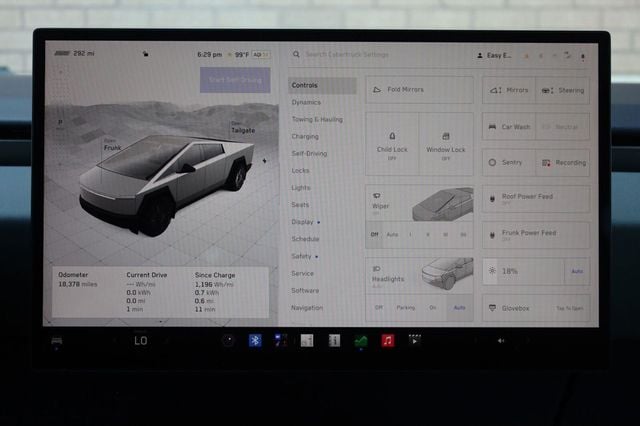Viewport: 640px width, 426px height.
Task: Open the Theater clapperboard app
Action: pyautogui.click(x=414, y=339)
